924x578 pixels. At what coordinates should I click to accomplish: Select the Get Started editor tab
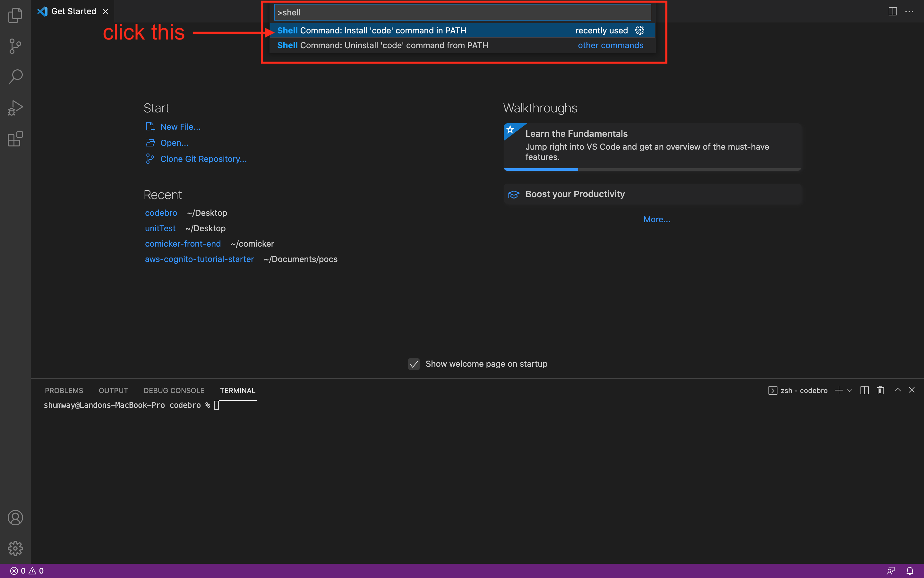point(73,12)
